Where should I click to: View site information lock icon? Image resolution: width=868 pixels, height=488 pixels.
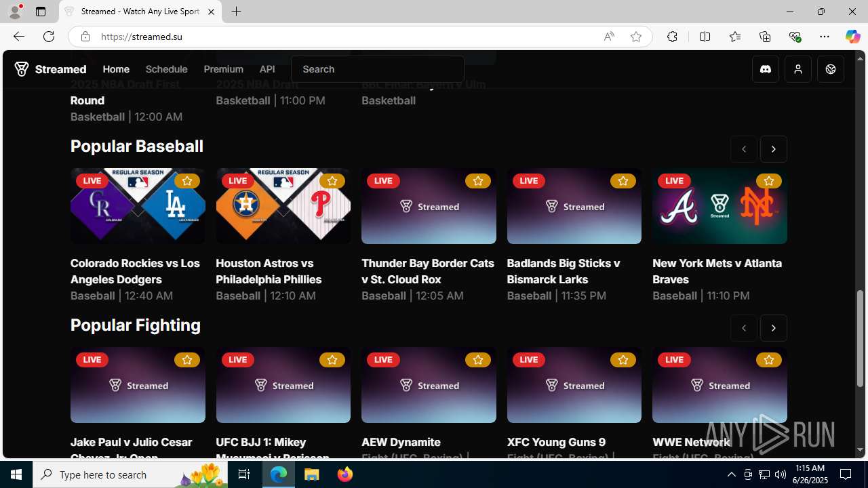(x=85, y=37)
